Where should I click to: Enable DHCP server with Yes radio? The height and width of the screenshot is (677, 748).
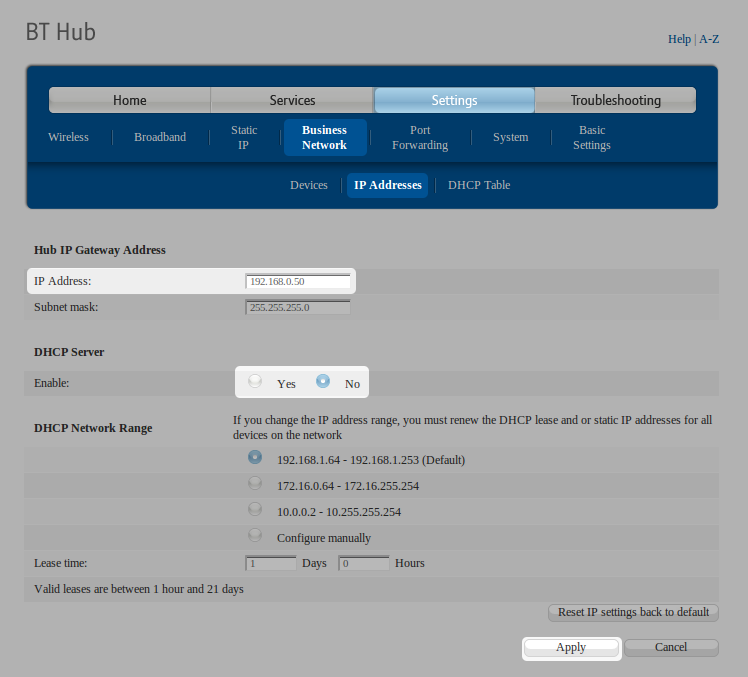[x=255, y=381]
